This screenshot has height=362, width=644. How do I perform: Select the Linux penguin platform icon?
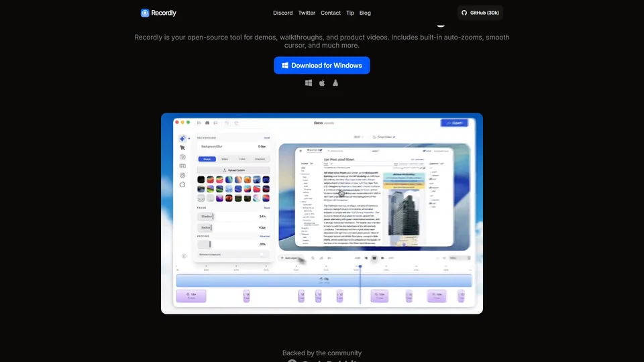click(x=335, y=83)
